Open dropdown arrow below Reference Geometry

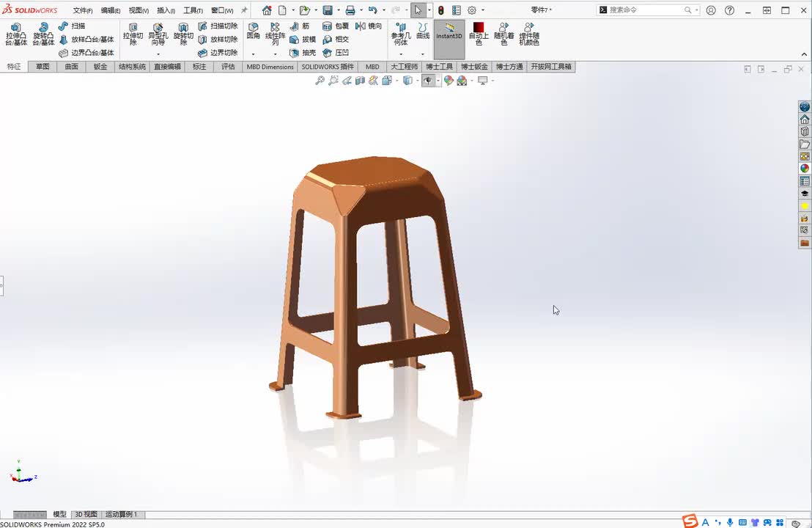401,54
